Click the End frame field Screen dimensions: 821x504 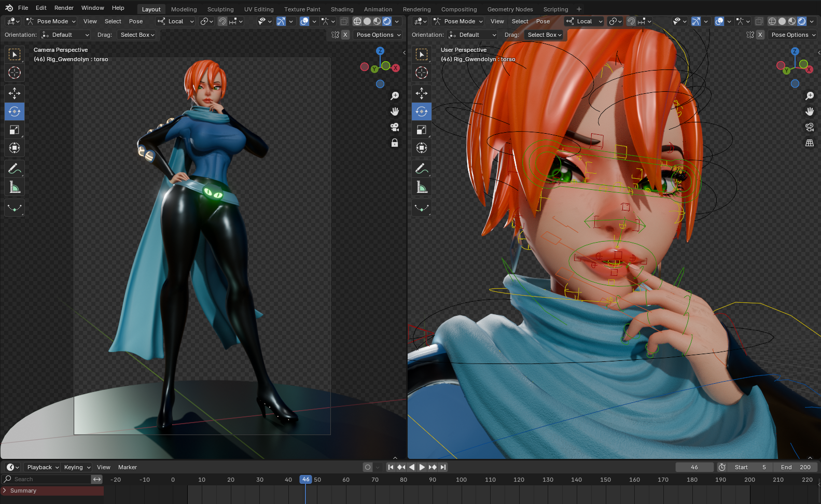(796, 467)
